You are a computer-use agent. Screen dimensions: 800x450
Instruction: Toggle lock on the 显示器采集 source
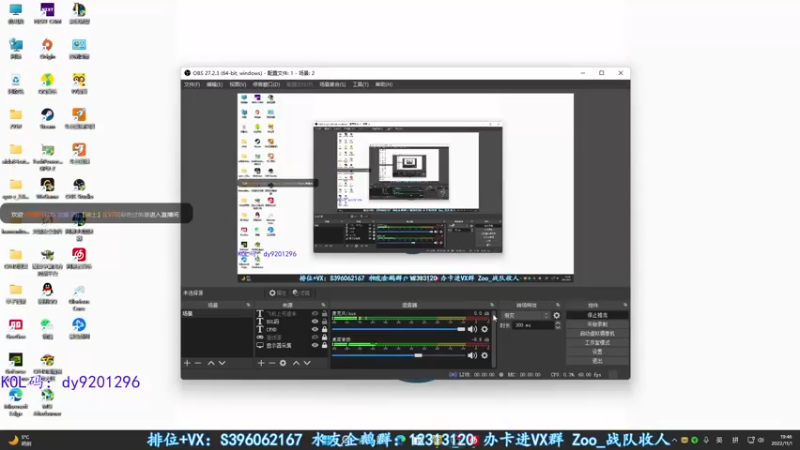point(324,345)
